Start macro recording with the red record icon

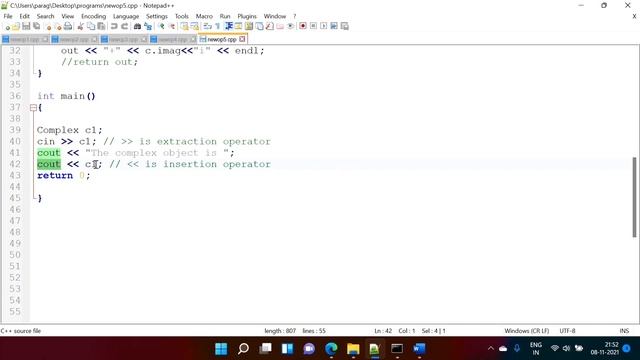coord(302,26)
